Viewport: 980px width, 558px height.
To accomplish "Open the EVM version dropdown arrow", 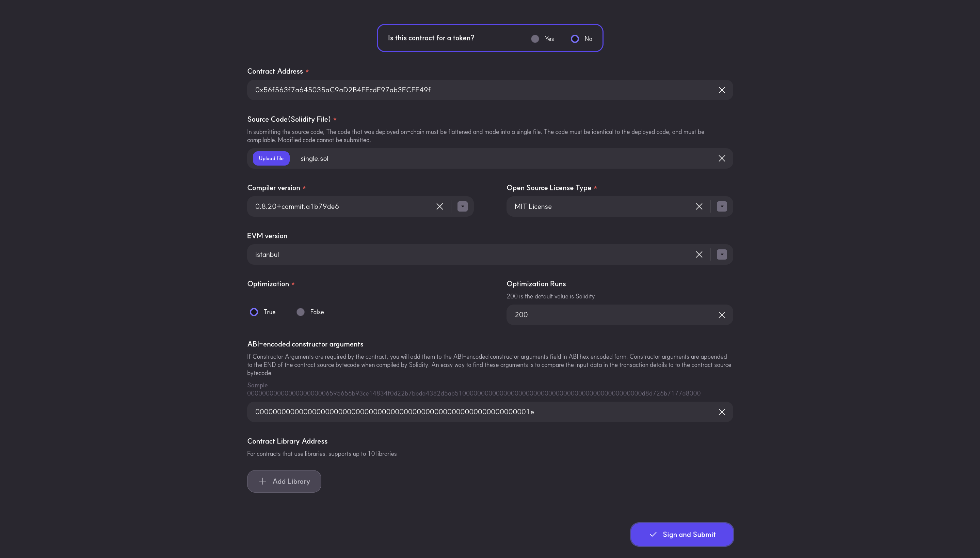I will (722, 254).
